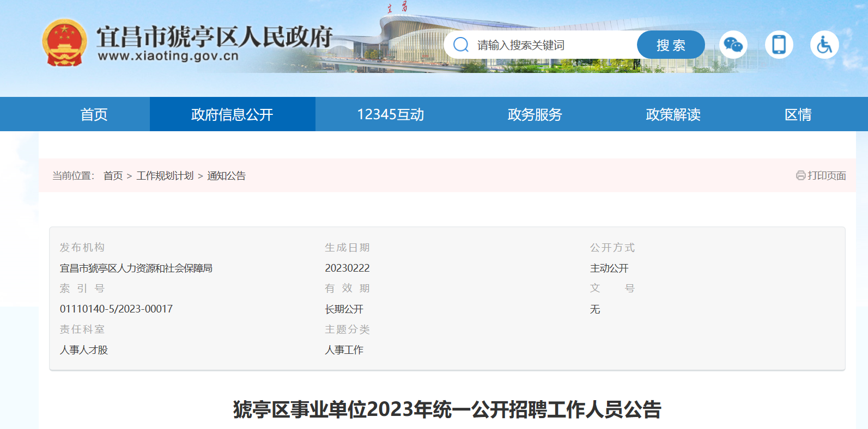
Task: Click the www.xiaoting.gov.cn address text
Action: [x=168, y=56]
